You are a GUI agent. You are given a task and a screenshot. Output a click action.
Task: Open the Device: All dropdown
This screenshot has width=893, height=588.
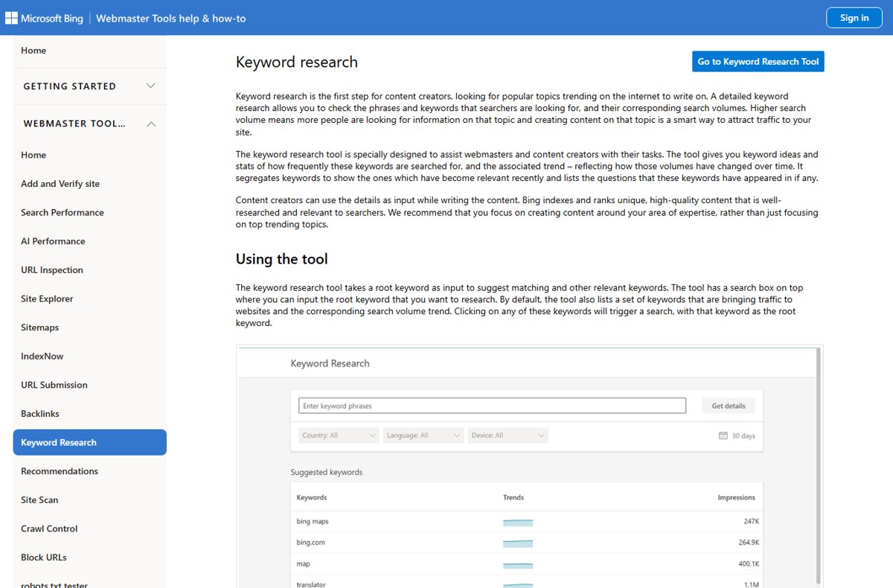pos(508,435)
